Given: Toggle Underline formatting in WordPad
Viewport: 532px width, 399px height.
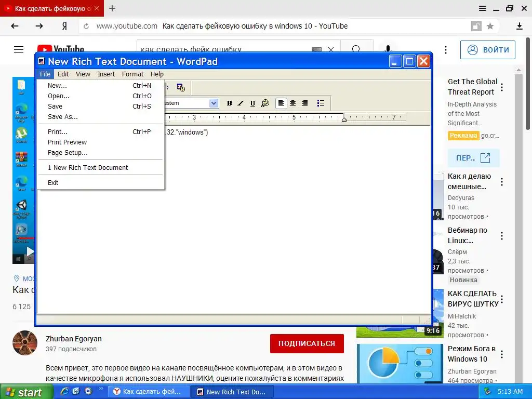Looking at the screenshot, I should [252, 103].
